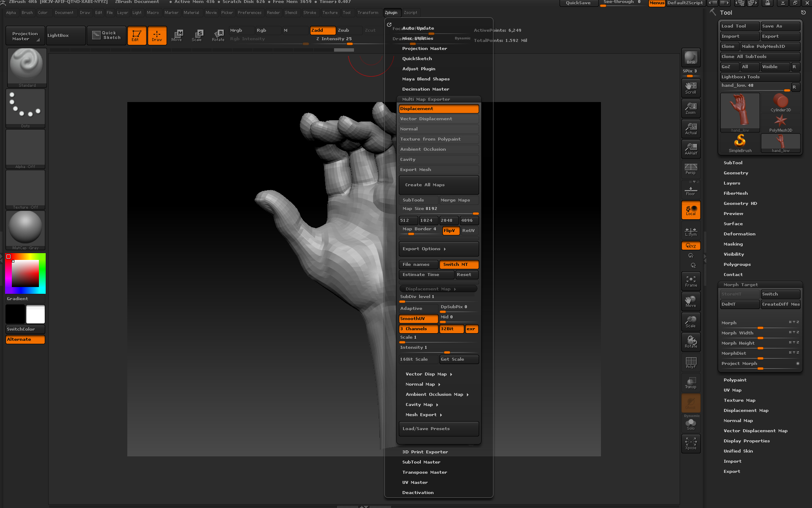This screenshot has width=812, height=508.
Task: Select the Zoom canvas tool
Action: tap(691, 108)
